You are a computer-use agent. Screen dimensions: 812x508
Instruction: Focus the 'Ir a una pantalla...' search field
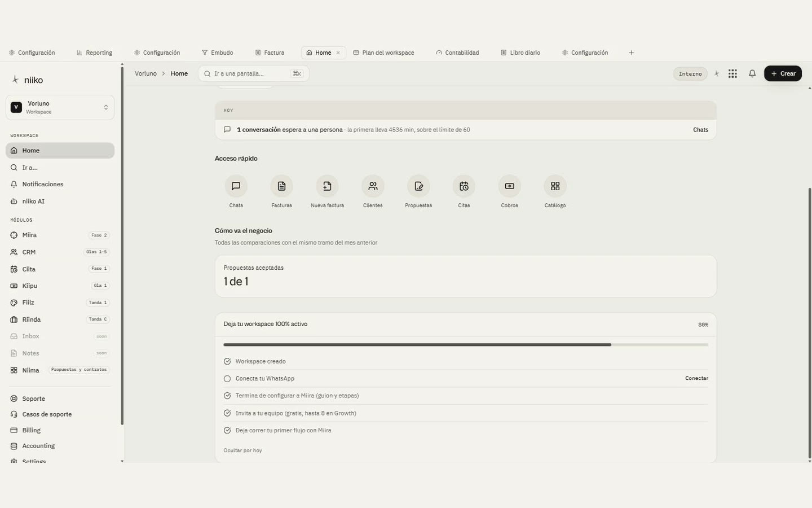tap(253, 73)
